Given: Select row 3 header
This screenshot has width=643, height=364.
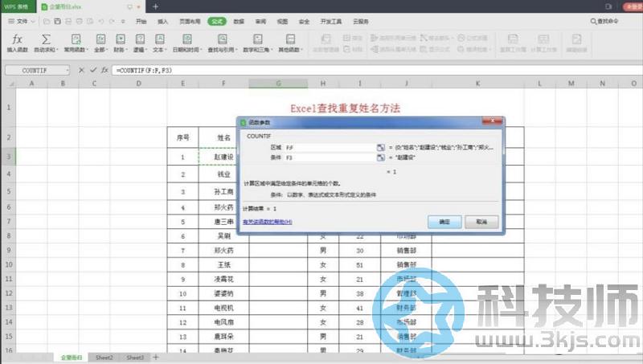Looking at the screenshot, I should tap(8, 157).
